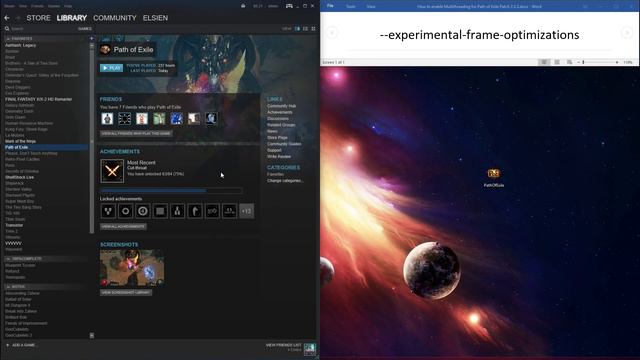Click the View All Achievements button
The height and width of the screenshot is (360, 640).
(123, 227)
